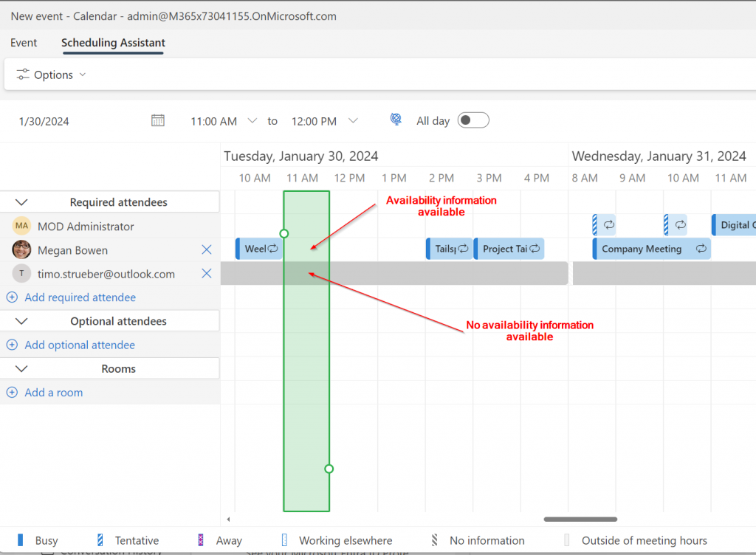Click Add required attendee link
This screenshot has width=756, height=555.
(80, 297)
